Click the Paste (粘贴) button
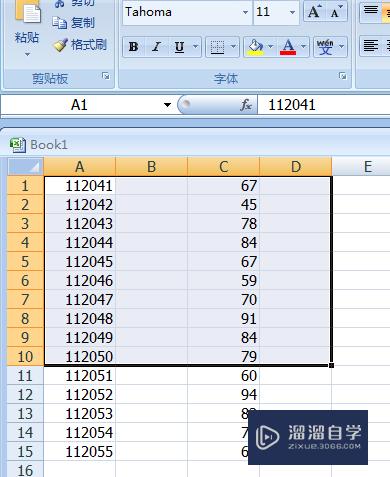This screenshot has height=477, width=390. coord(27,23)
